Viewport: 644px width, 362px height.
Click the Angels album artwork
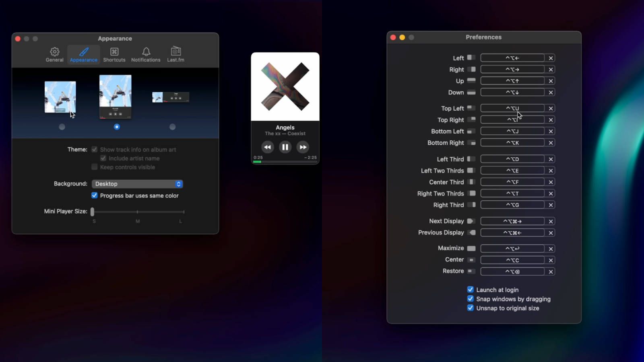click(285, 86)
